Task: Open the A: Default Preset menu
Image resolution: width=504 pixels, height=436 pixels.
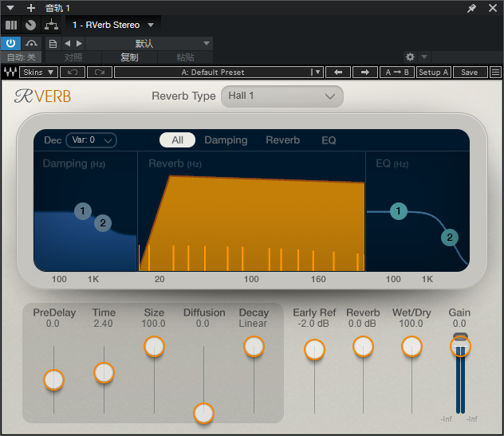Action: (219, 73)
